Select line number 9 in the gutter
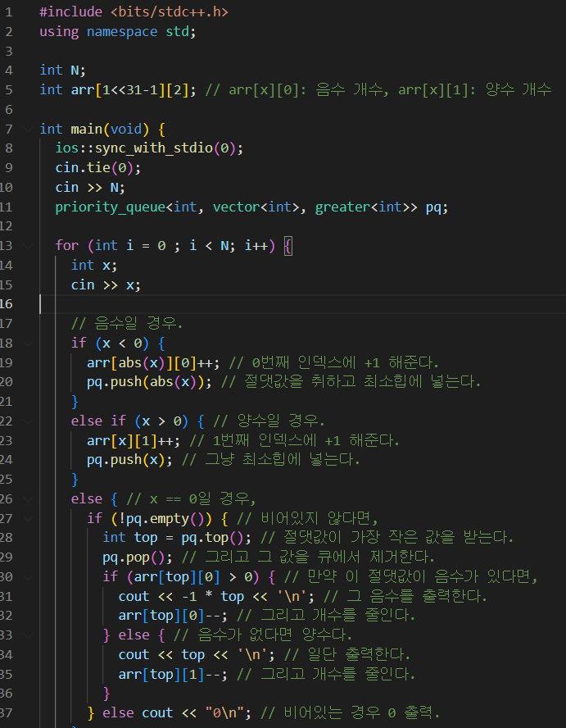Image resolution: width=566 pixels, height=728 pixels. [x=9, y=167]
